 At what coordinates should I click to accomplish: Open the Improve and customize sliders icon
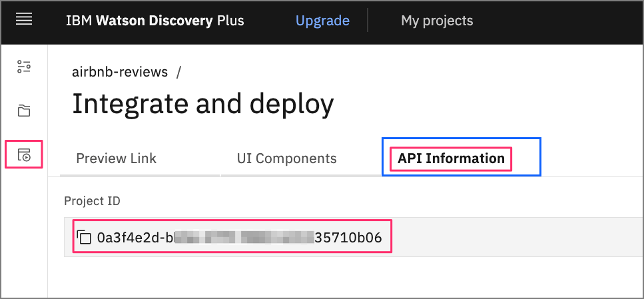pos(24,67)
